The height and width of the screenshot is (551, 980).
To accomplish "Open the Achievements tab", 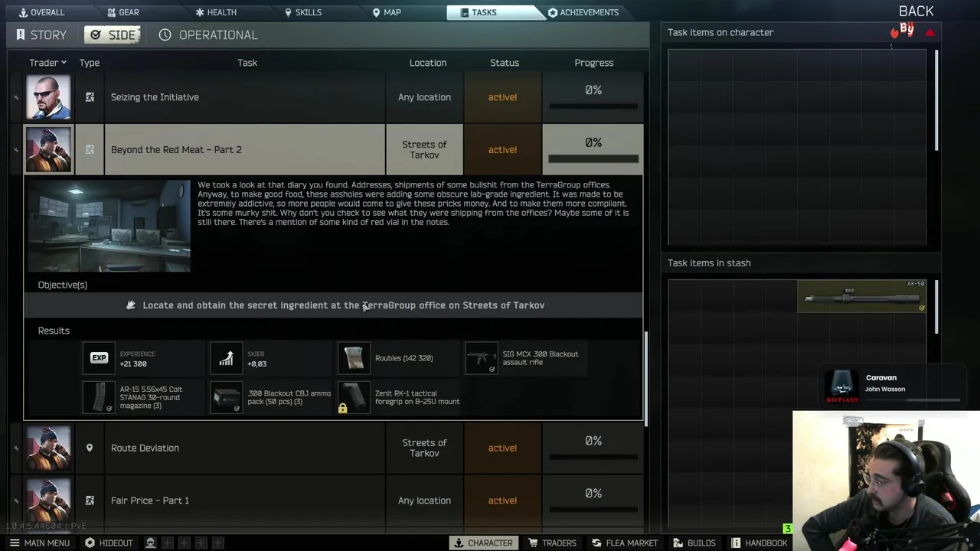I will [x=583, y=12].
